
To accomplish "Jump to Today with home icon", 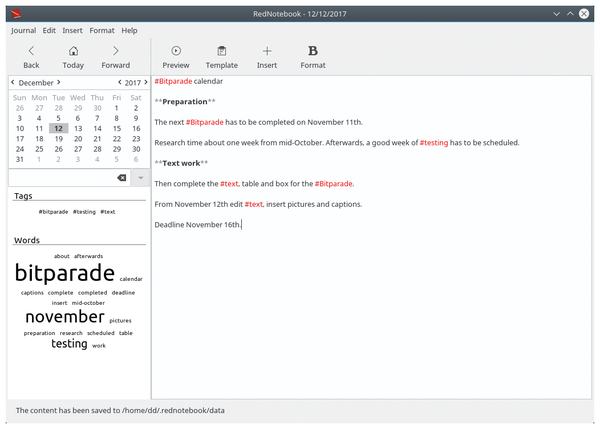I will (x=73, y=57).
